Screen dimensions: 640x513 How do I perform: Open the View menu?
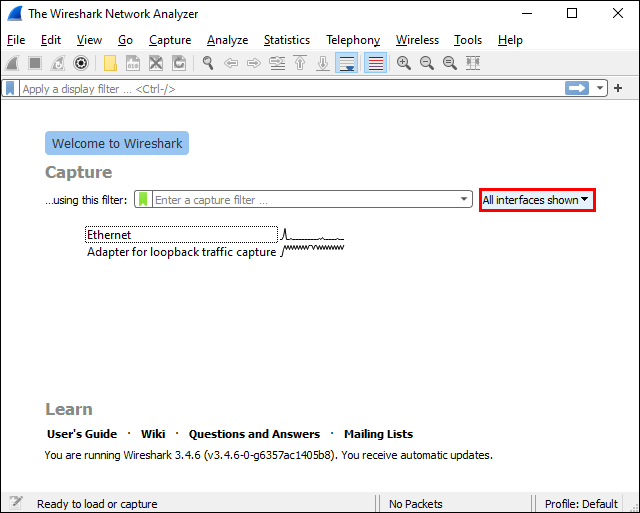[89, 40]
